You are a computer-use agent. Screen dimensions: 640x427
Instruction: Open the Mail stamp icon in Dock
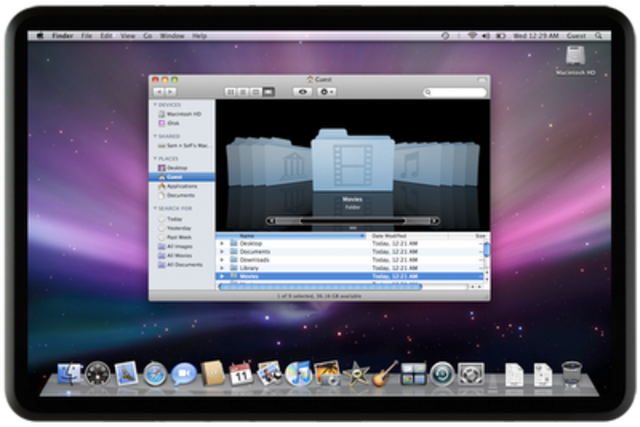(126, 373)
